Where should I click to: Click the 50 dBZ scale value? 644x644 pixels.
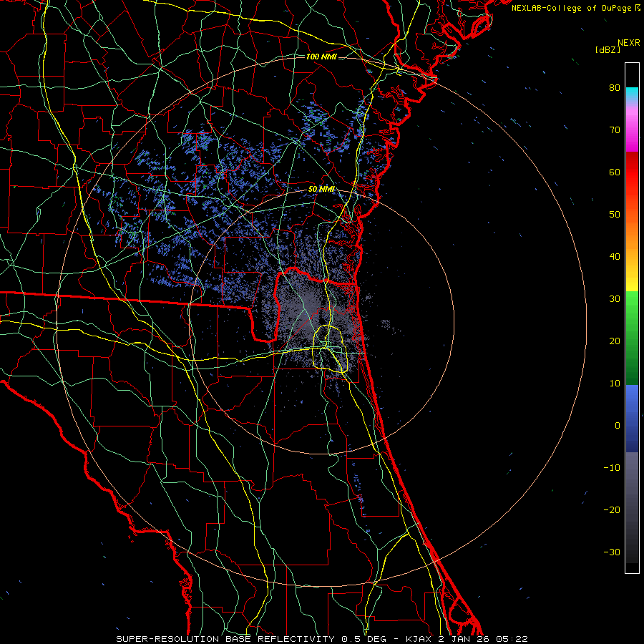(x=615, y=215)
